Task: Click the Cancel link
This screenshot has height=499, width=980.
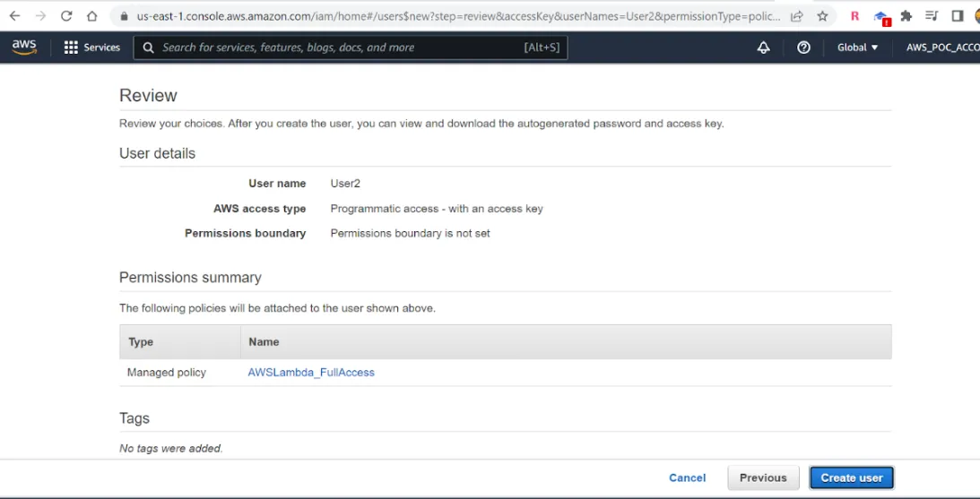Action: click(688, 477)
